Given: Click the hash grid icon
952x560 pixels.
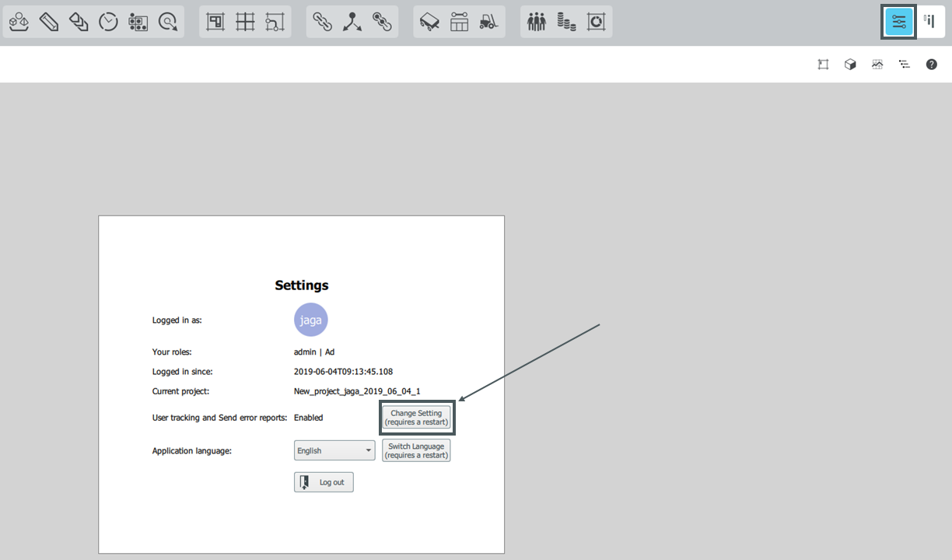Looking at the screenshot, I should coord(245,22).
